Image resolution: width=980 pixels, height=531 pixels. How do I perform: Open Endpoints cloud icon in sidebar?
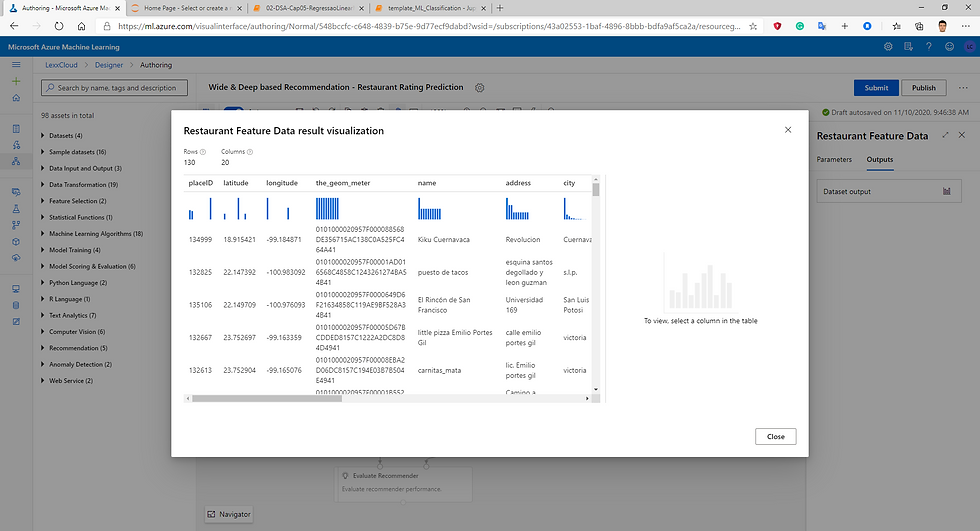tap(16, 258)
